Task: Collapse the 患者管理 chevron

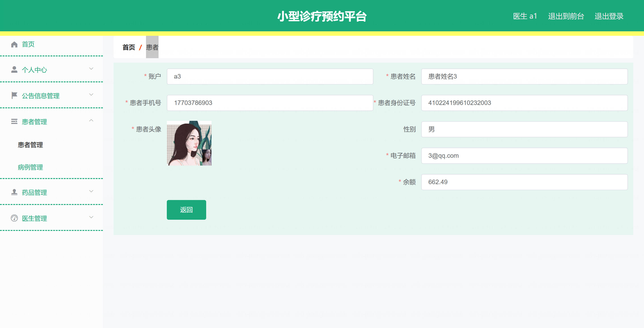Action: tap(91, 120)
